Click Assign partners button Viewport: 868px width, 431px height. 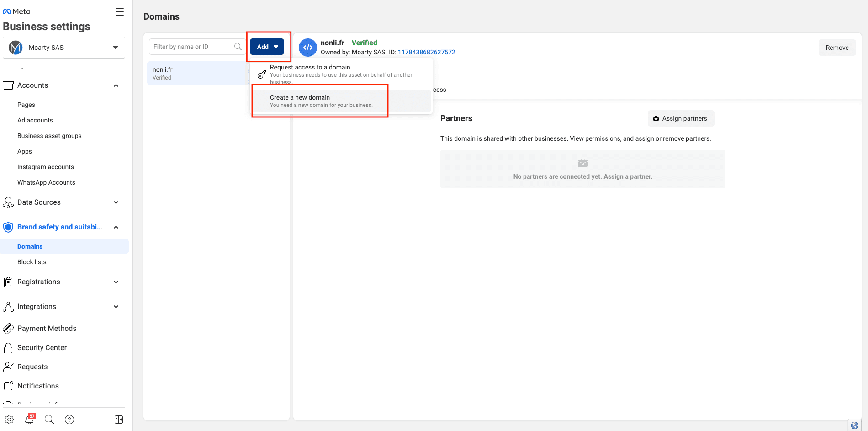(x=681, y=118)
